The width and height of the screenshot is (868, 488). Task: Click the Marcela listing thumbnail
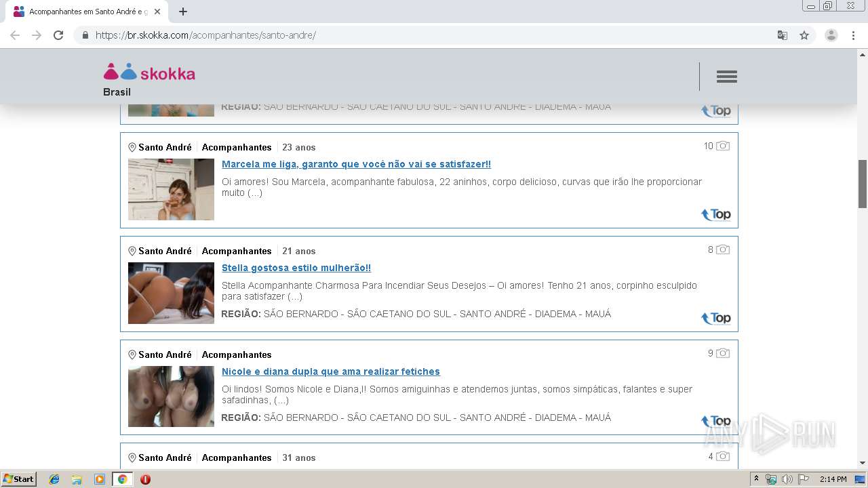tap(171, 189)
